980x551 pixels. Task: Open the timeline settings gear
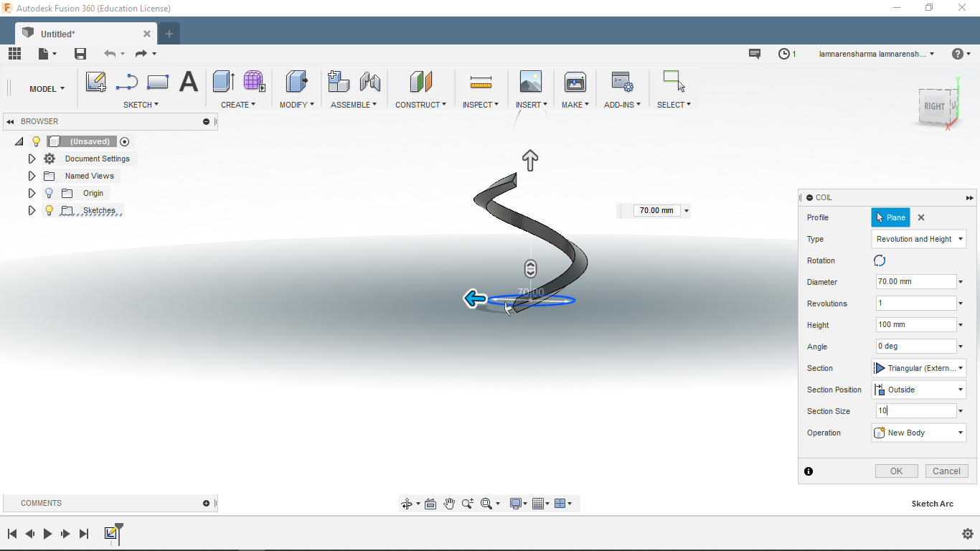point(967,534)
